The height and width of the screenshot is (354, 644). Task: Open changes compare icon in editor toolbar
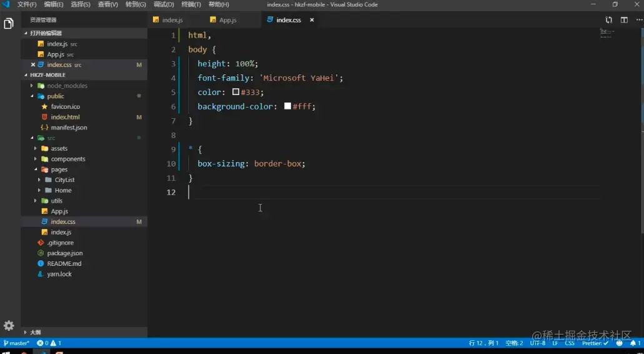[x=608, y=20]
